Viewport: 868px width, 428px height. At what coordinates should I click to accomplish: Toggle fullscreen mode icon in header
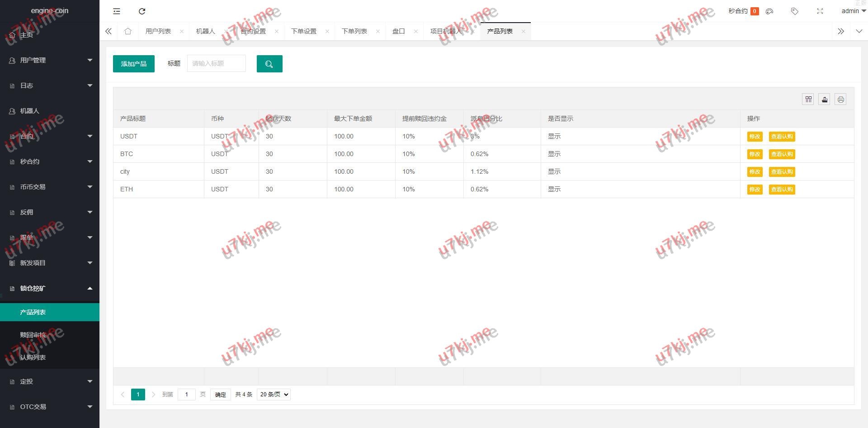point(820,11)
